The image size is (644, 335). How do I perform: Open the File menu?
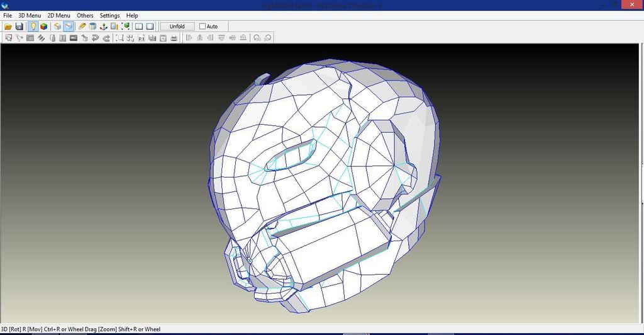tap(8, 15)
